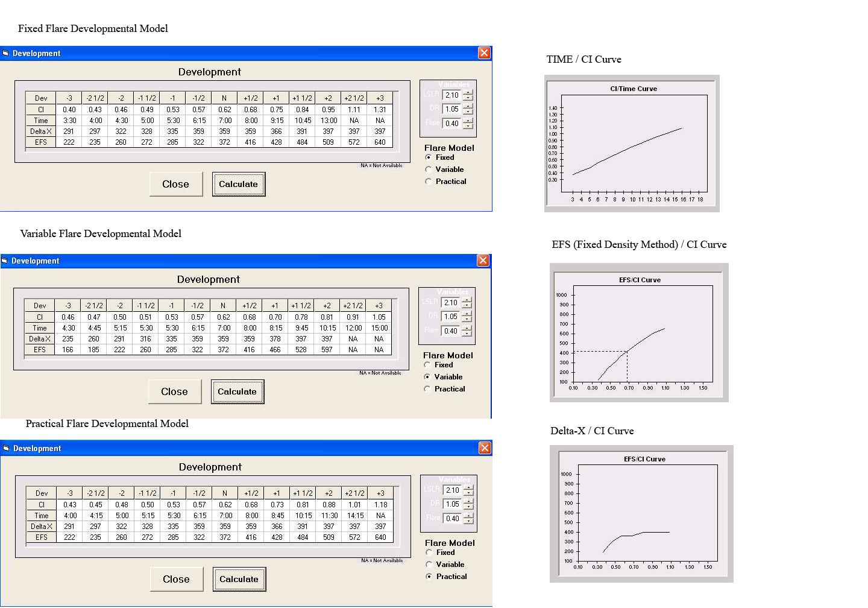The image size is (868, 608).
Task: Select the Practical flare model in the middle dialog
Action: (x=427, y=389)
